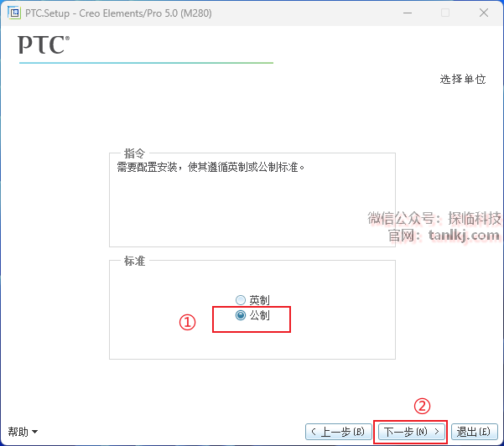This screenshot has height=446, width=504.
Task: Click the instruction text 需要配置安装
Action: click(148, 167)
